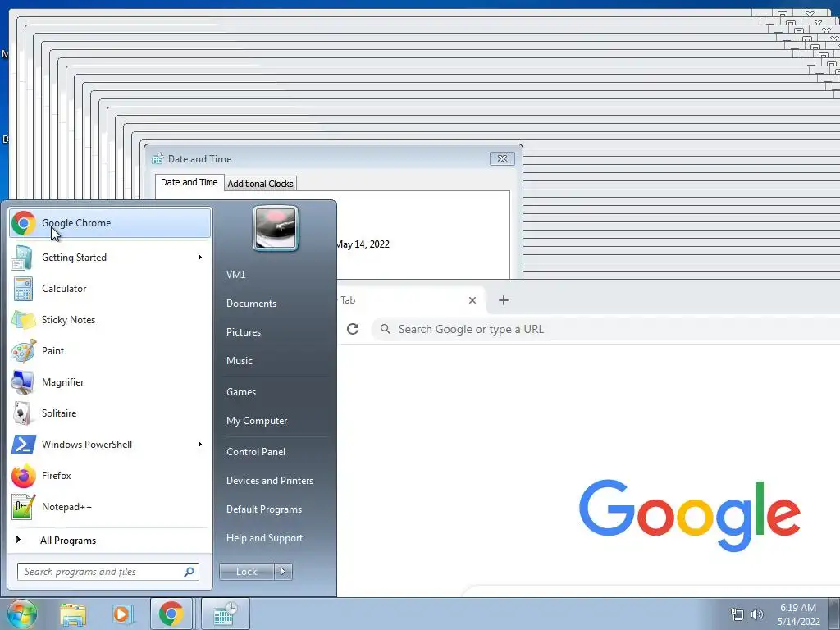Image resolution: width=840 pixels, height=630 pixels.
Task: Reload the Chrome page
Action: pyautogui.click(x=353, y=329)
